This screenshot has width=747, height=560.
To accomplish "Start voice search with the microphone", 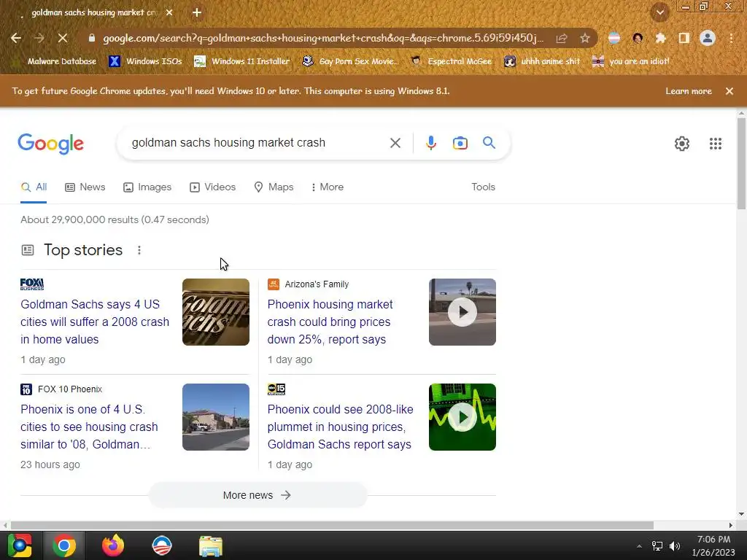I will 431,143.
